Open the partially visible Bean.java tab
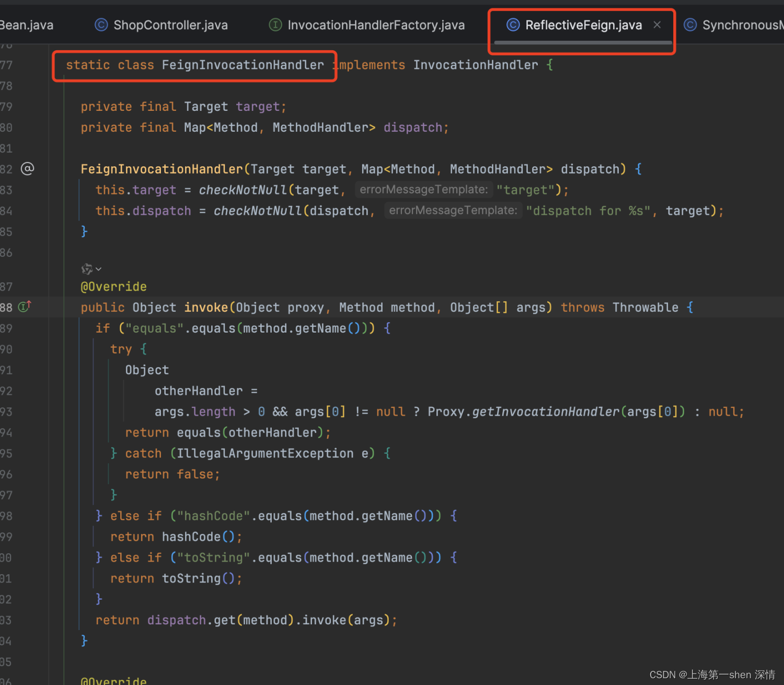 (x=27, y=25)
